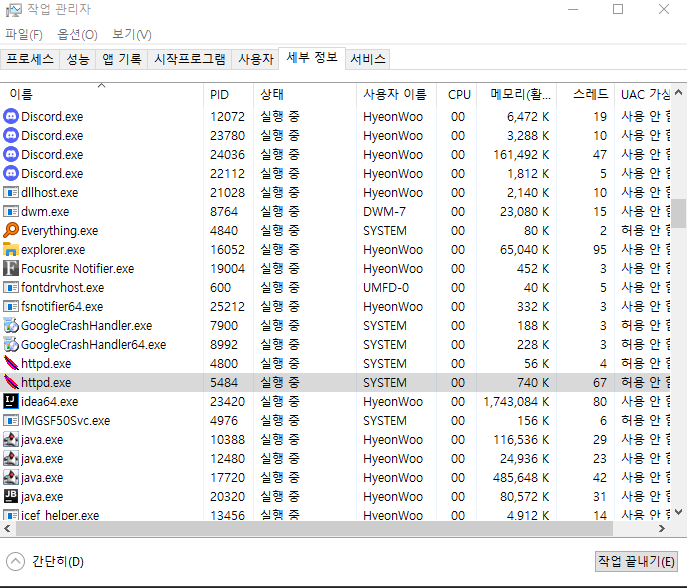Click the explorer.exe folder icon
Viewport: 687px width, 588px height.
(11, 249)
